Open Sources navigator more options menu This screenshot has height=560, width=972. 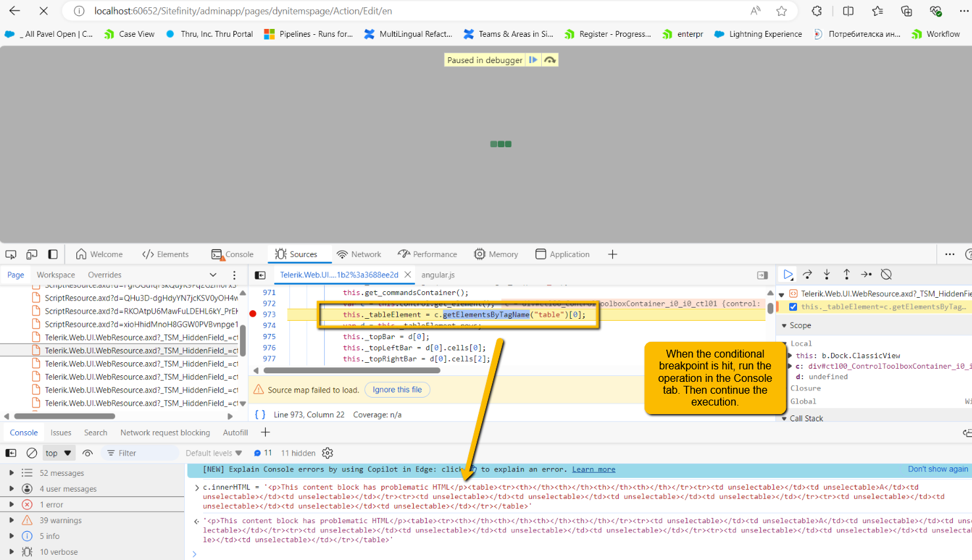point(234,275)
